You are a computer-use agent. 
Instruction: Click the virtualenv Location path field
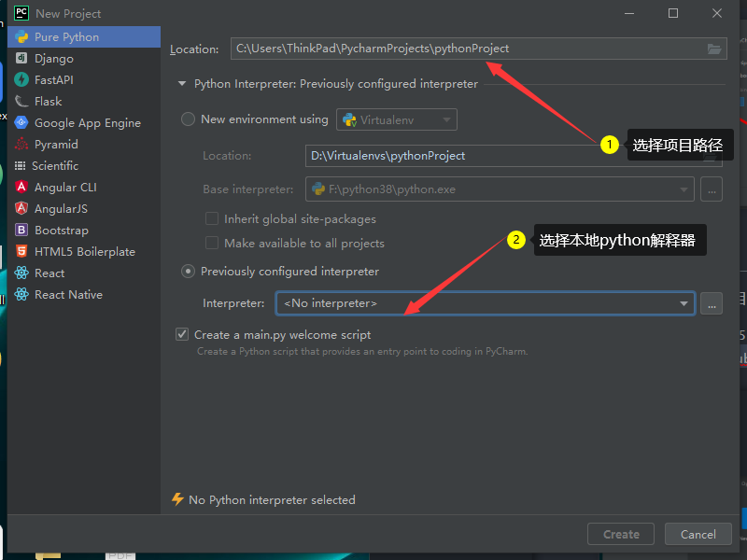(x=514, y=156)
